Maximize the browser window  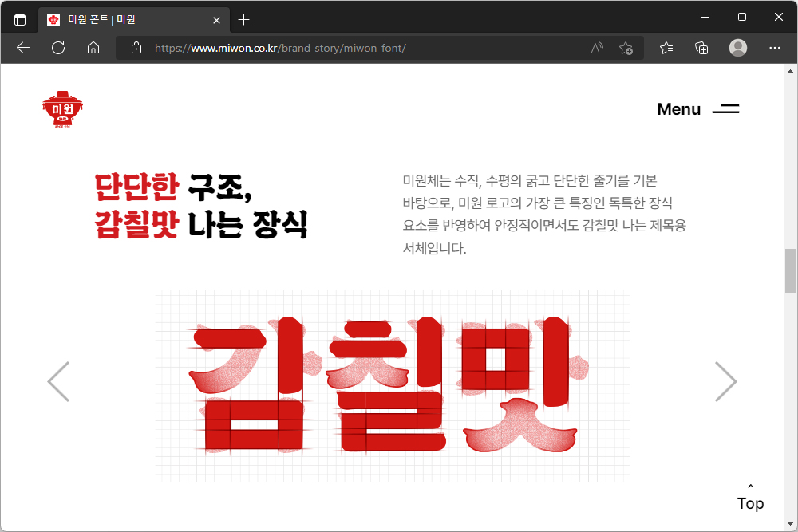[x=742, y=17]
